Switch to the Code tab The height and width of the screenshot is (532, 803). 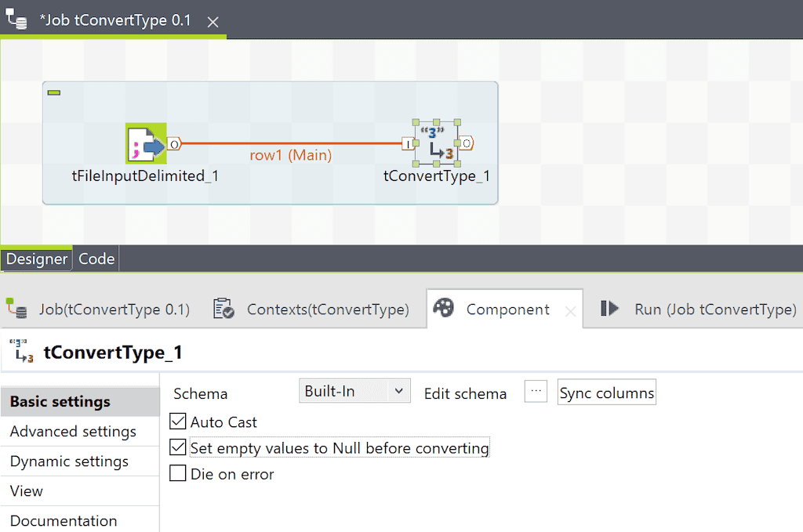tap(96, 258)
